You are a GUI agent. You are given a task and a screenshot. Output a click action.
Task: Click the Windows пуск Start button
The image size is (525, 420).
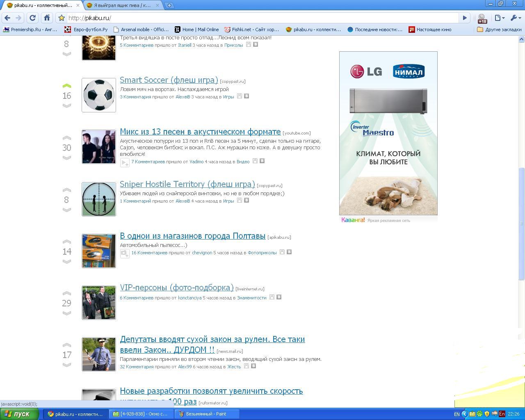click(20, 414)
